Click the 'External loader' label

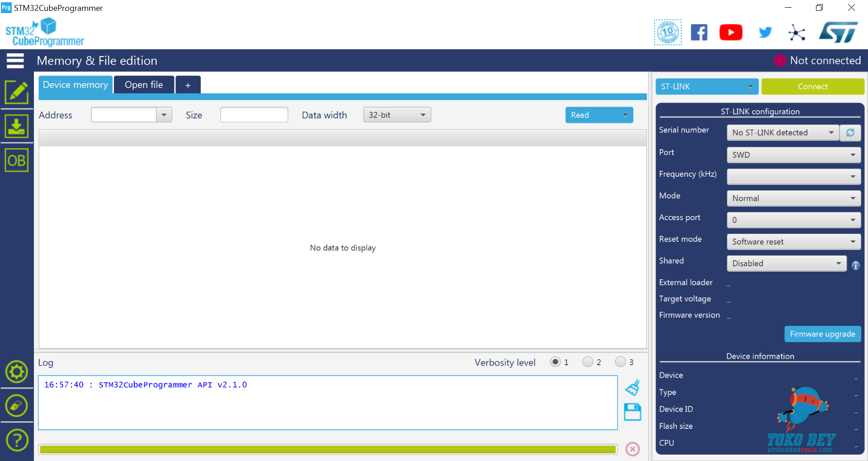(686, 282)
